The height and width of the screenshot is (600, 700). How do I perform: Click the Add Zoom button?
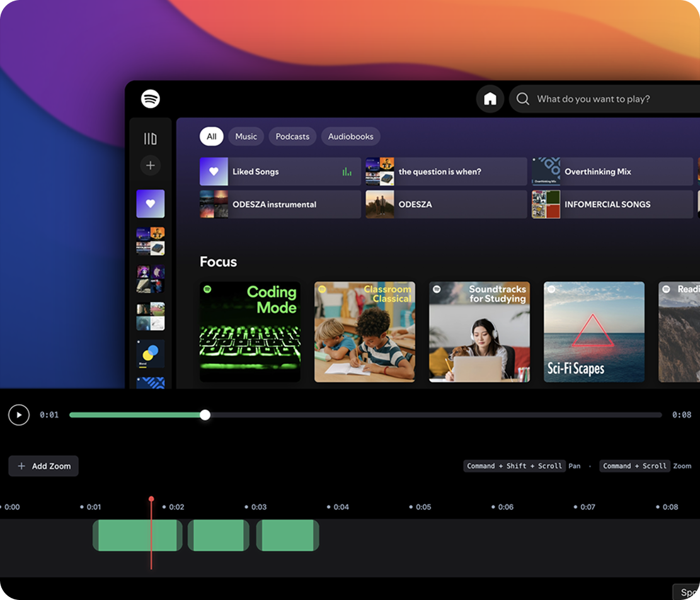click(x=43, y=466)
